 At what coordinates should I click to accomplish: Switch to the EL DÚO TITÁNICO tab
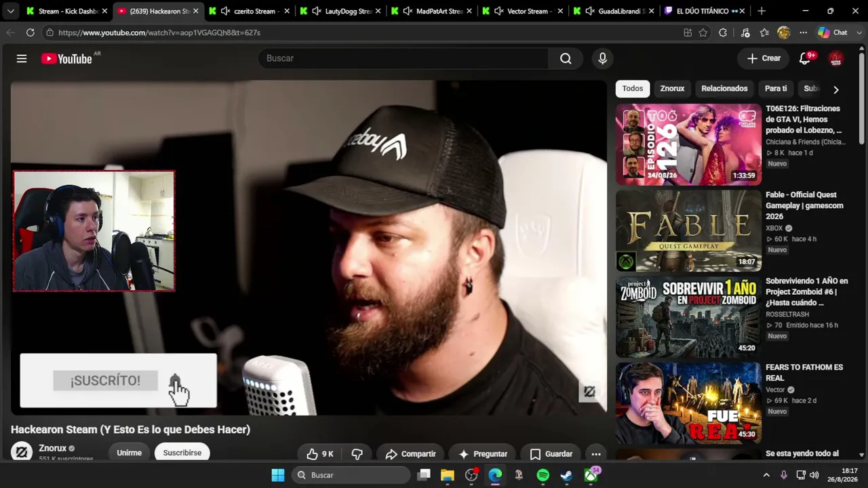pos(705,11)
